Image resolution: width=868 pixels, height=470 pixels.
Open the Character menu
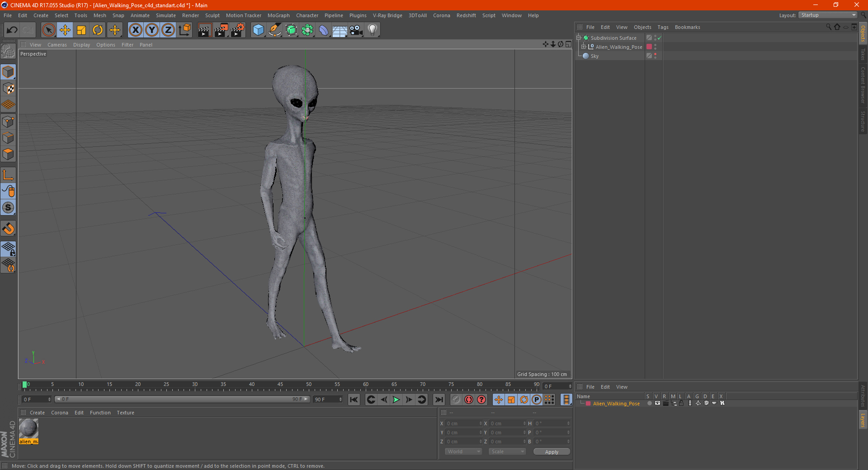307,15
